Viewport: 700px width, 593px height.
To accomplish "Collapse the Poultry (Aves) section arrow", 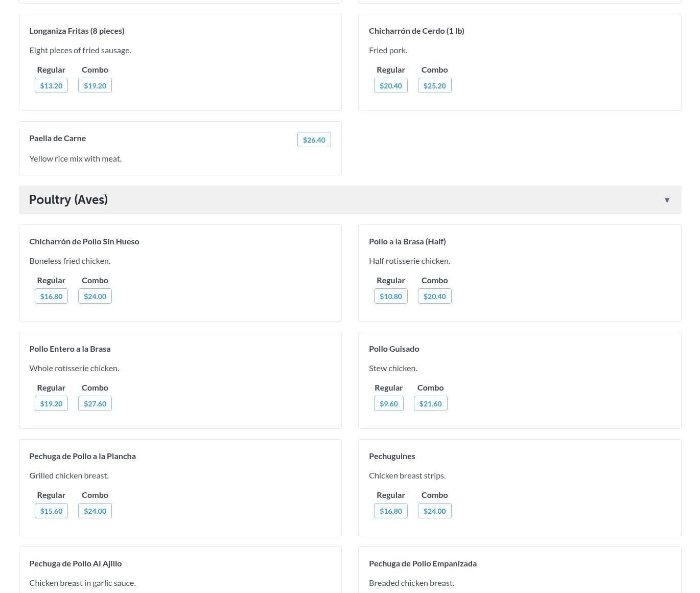I will tap(666, 200).
